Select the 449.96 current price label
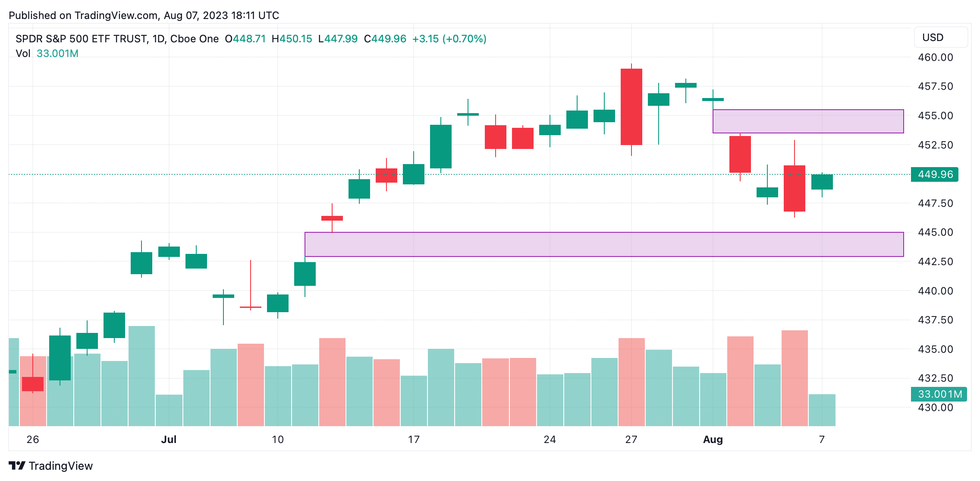980x481 pixels. 934,174
